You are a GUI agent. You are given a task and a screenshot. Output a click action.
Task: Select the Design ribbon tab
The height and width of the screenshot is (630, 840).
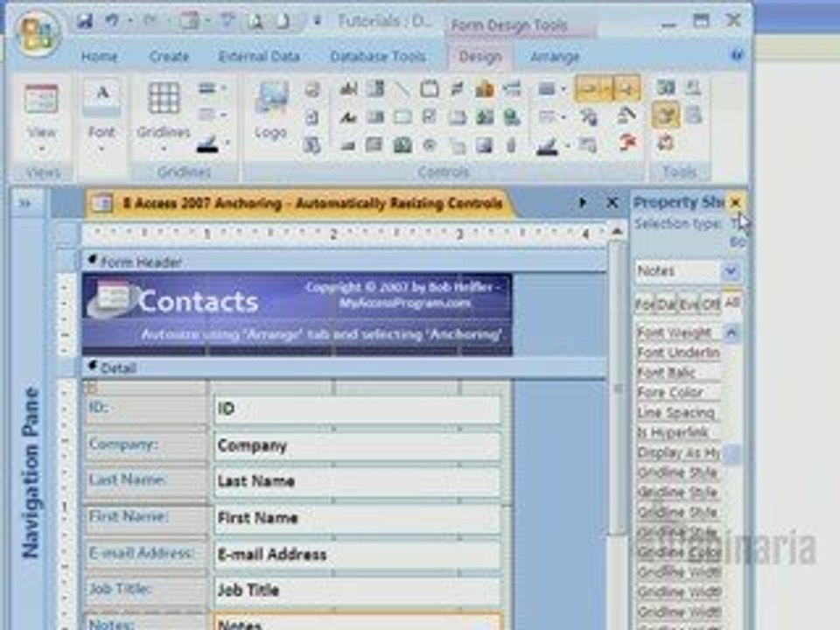click(x=480, y=56)
